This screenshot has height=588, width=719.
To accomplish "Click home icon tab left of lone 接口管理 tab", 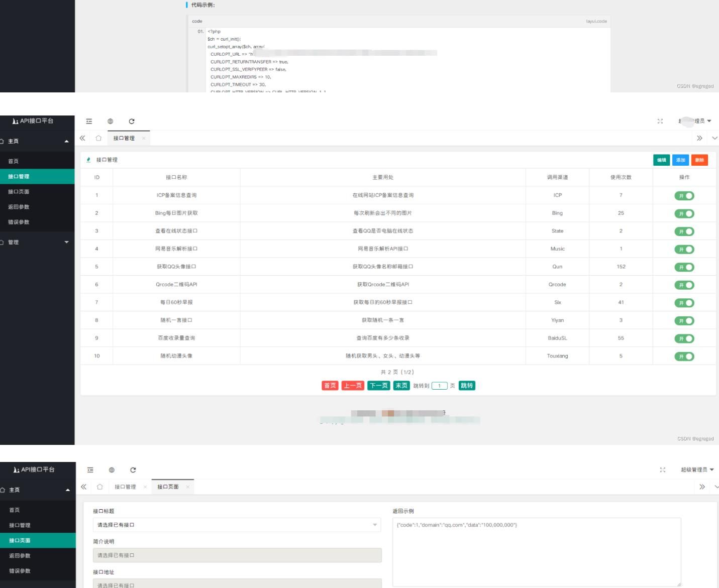I will [98, 138].
